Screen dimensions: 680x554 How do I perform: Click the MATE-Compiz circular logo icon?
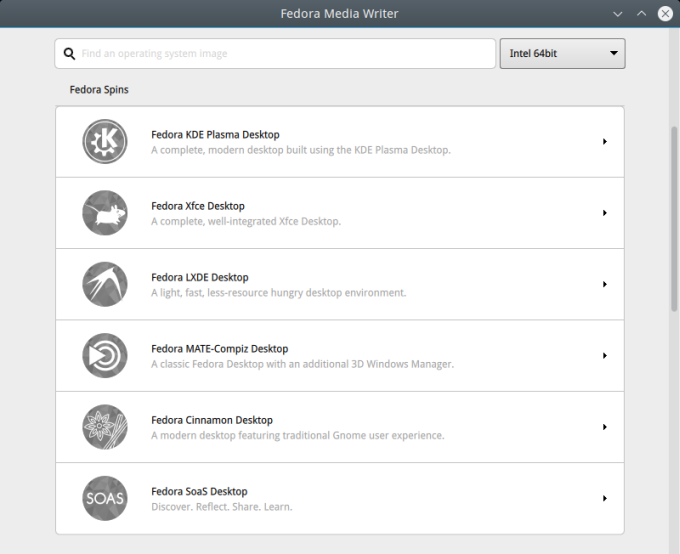[x=105, y=355]
